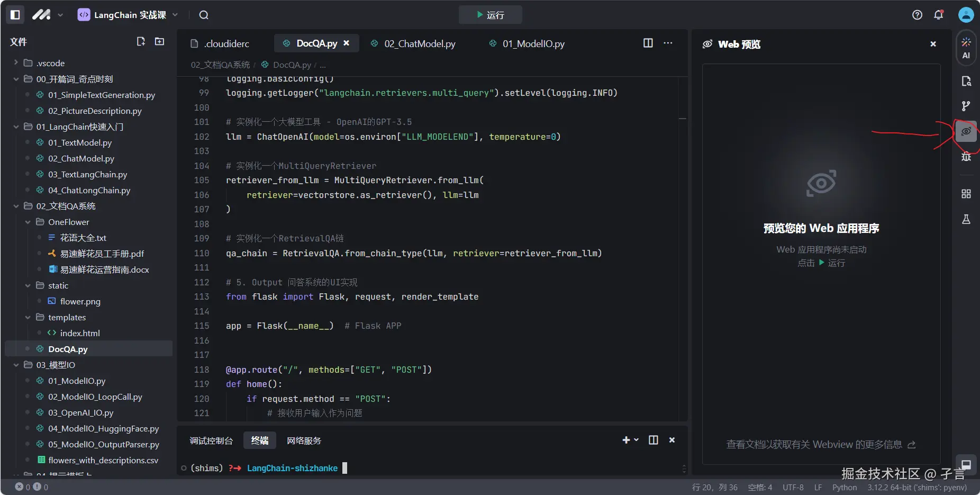Open the source control (git branch) panel
The width and height of the screenshot is (980, 495).
(966, 106)
